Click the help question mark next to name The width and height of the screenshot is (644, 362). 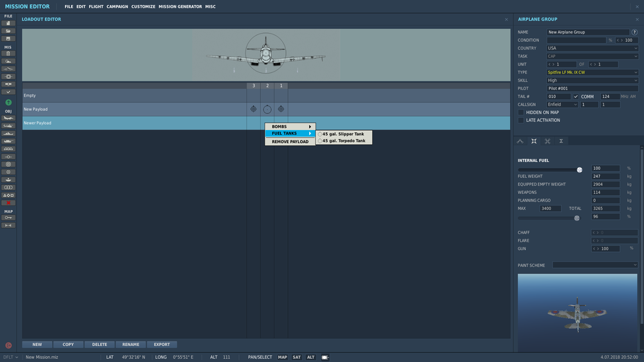pos(634,32)
